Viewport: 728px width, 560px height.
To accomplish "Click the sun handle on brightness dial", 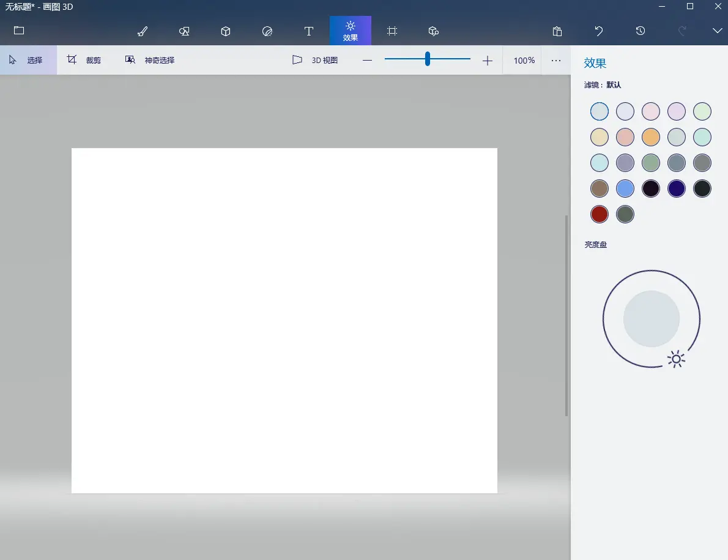I will point(676,359).
